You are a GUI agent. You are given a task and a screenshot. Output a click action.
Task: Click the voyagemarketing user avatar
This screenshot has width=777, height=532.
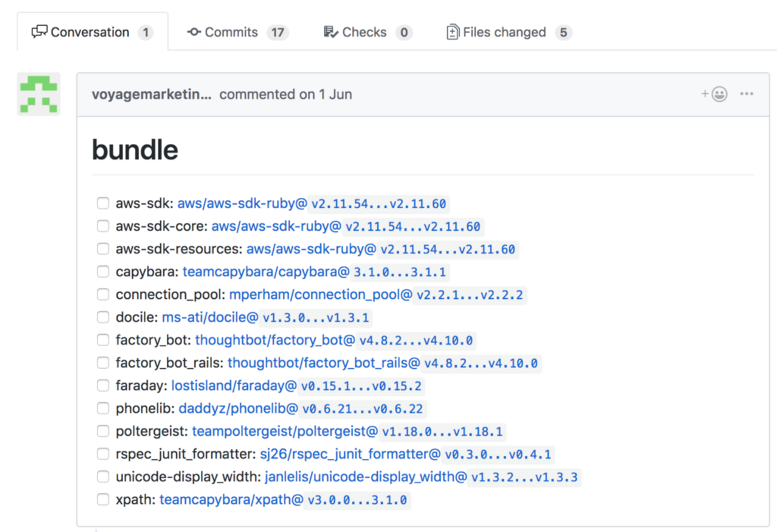(38, 94)
